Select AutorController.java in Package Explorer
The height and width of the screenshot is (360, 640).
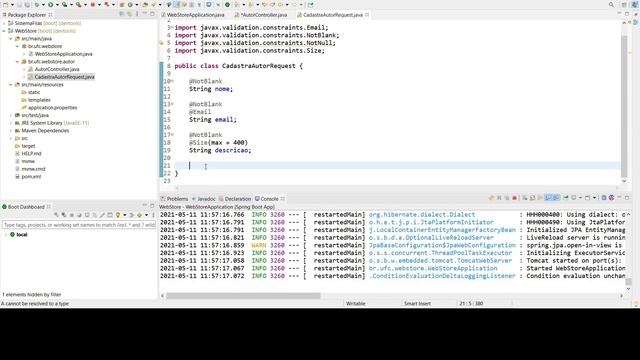[57, 69]
